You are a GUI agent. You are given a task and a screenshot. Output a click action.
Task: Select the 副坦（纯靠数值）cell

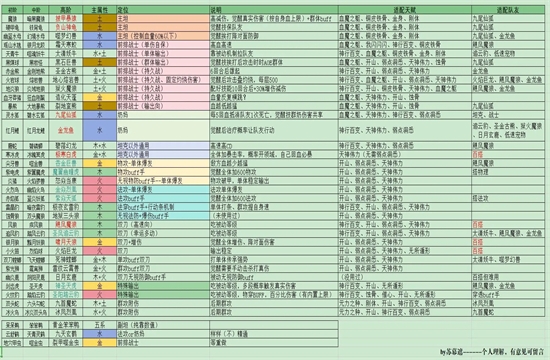pos(163,325)
